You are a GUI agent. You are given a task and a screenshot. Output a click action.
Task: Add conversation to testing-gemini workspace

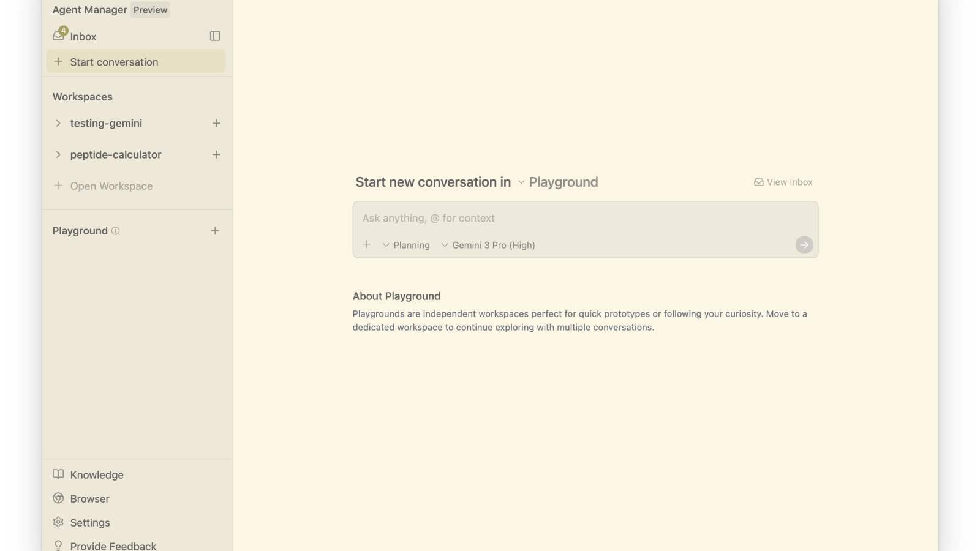pyautogui.click(x=216, y=123)
